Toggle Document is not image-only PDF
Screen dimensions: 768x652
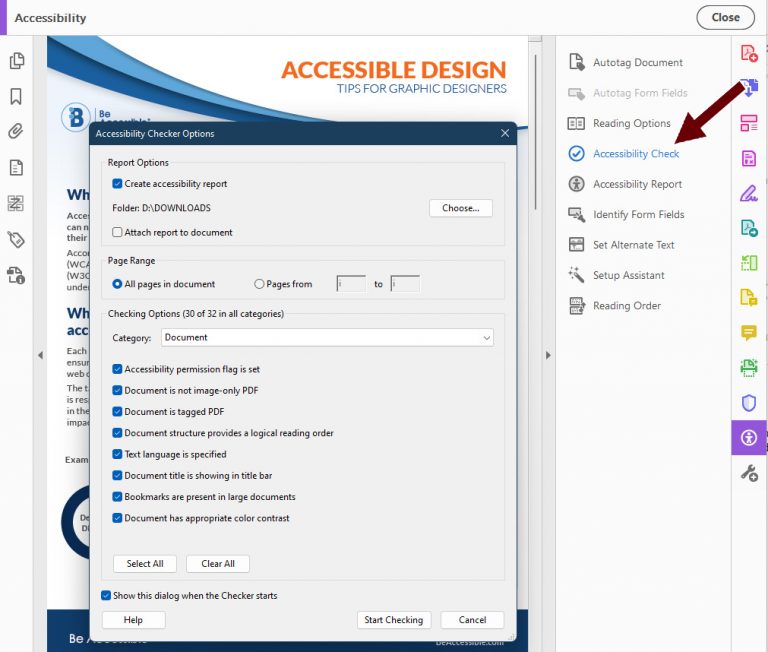[117, 390]
